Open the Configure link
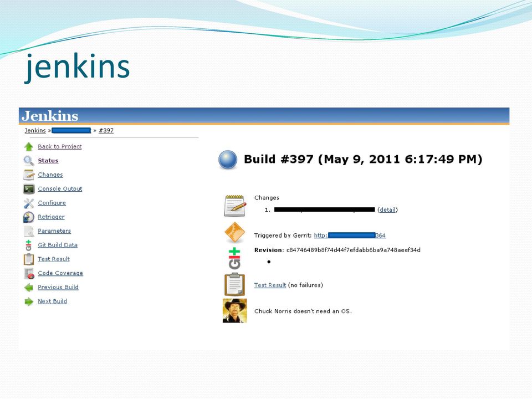 [x=52, y=203]
